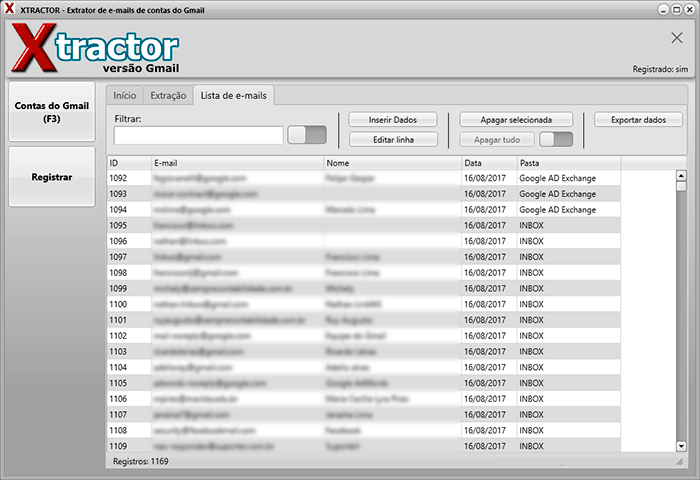Click the Xtractor logo image
The image size is (700, 480).
(96, 48)
